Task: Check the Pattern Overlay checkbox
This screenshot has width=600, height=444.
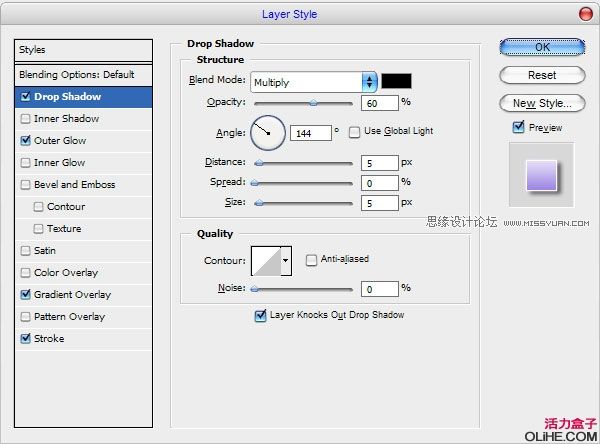Action: (x=26, y=317)
